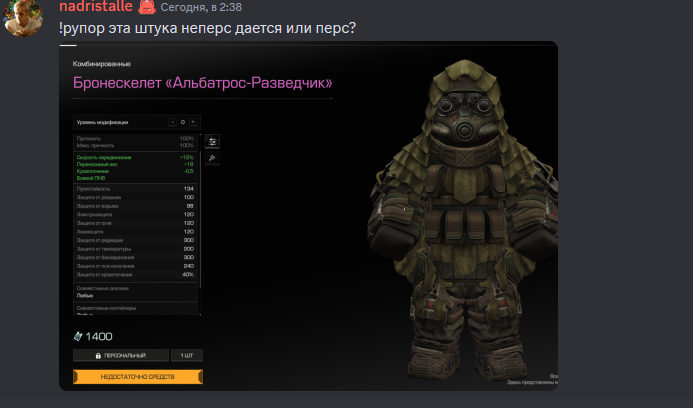
Task: Click the nadristalle username
Action: [x=96, y=6]
